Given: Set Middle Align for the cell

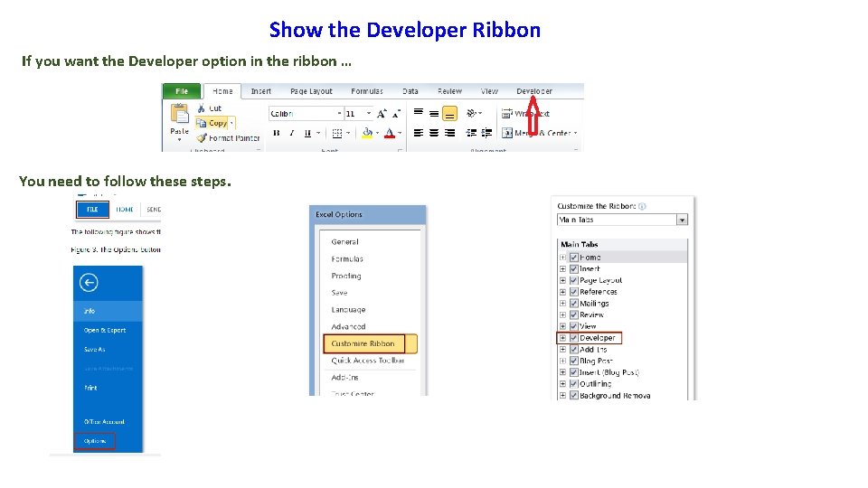Looking at the screenshot, I should tap(434, 113).
